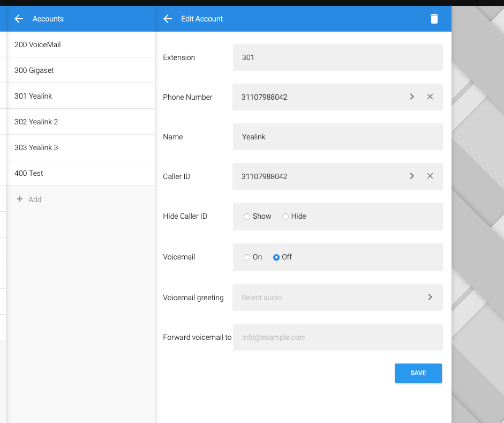Expand the Voicemail greeting audio chooser
504x423 pixels.
[x=430, y=297]
